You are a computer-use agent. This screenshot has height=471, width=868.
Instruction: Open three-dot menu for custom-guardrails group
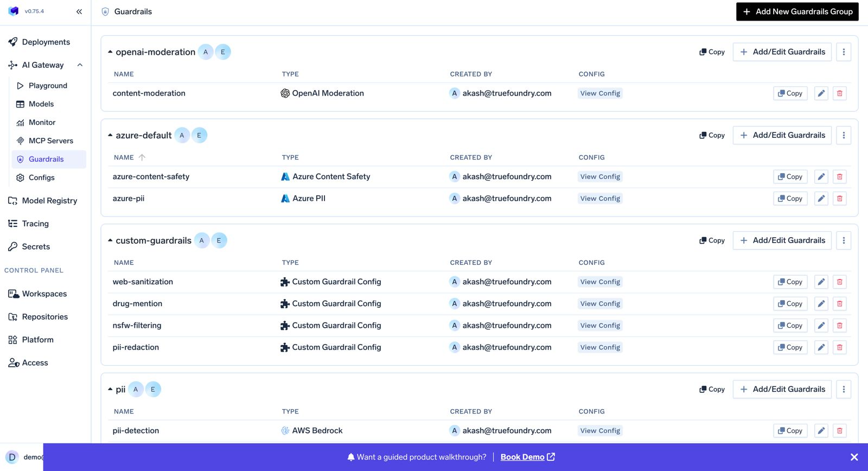[x=844, y=240]
